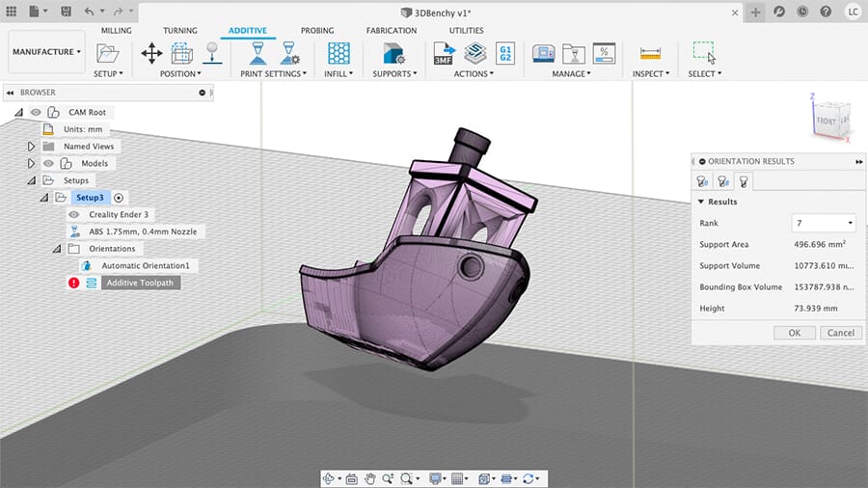Expand the Models node
This screenshot has height=488, width=868.
point(31,164)
